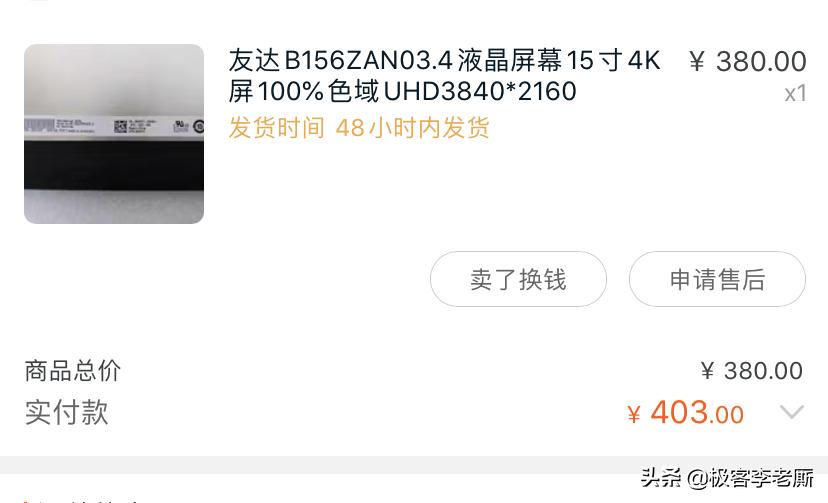Viewport: 828px width, 503px height.
Task: Click the orange ¥403.00 paid amount
Action: point(685,412)
